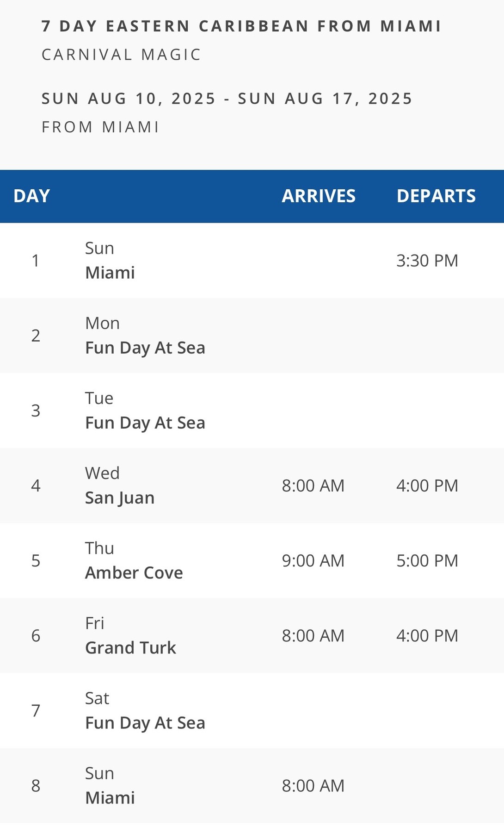The width and height of the screenshot is (504, 833).
Task: Click the Carnival Magic ship name
Action: pos(122,55)
